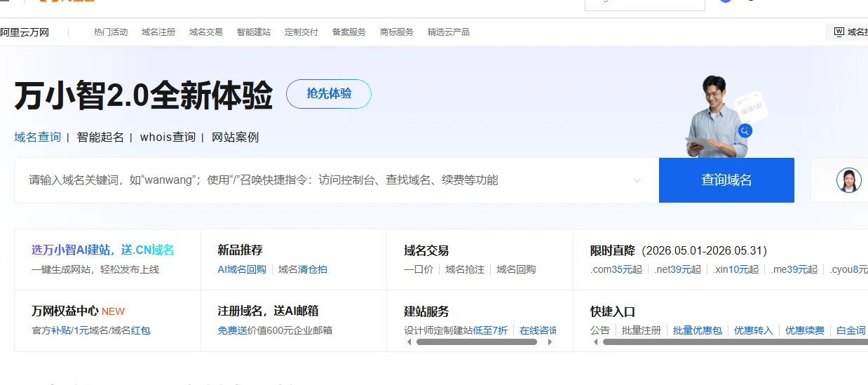Open the 域名注册 menu
Image resolution: width=868 pixels, height=385 pixels.
(x=158, y=32)
